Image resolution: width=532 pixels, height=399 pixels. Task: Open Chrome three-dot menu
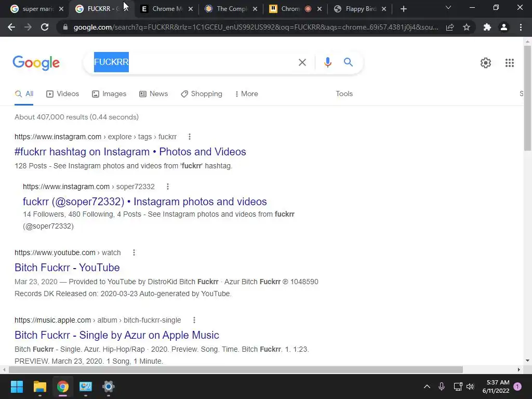[x=521, y=27]
